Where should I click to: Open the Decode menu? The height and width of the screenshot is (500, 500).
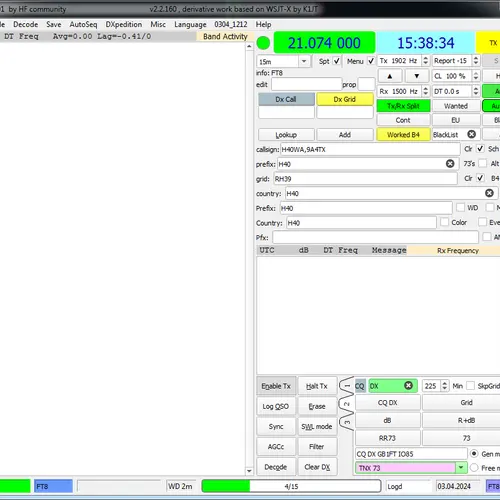[x=26, y=24]
